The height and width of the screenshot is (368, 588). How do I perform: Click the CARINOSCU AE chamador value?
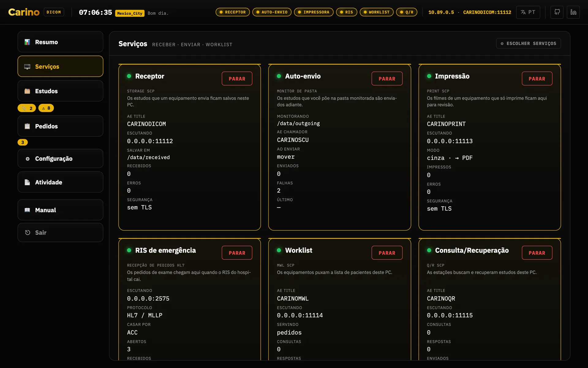[293, 140]
